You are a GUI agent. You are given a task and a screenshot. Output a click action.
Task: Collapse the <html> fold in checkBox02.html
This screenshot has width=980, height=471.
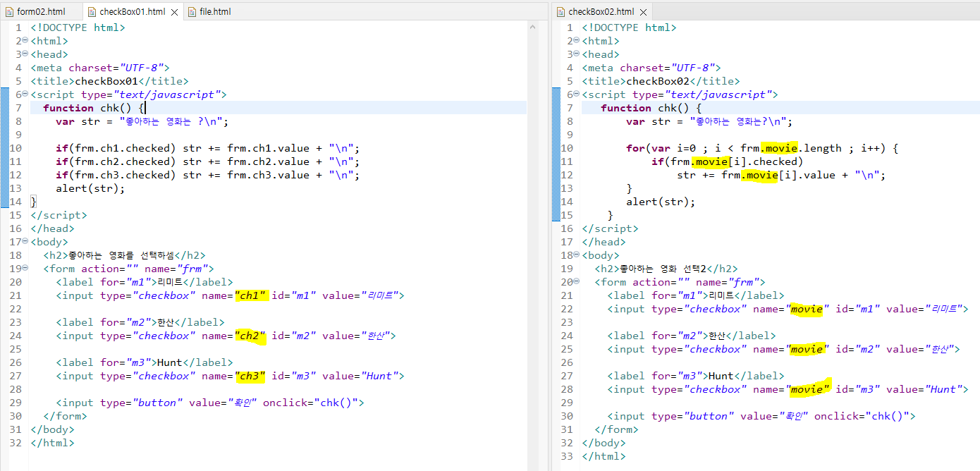pyautogui.click(x=577, y=41)
